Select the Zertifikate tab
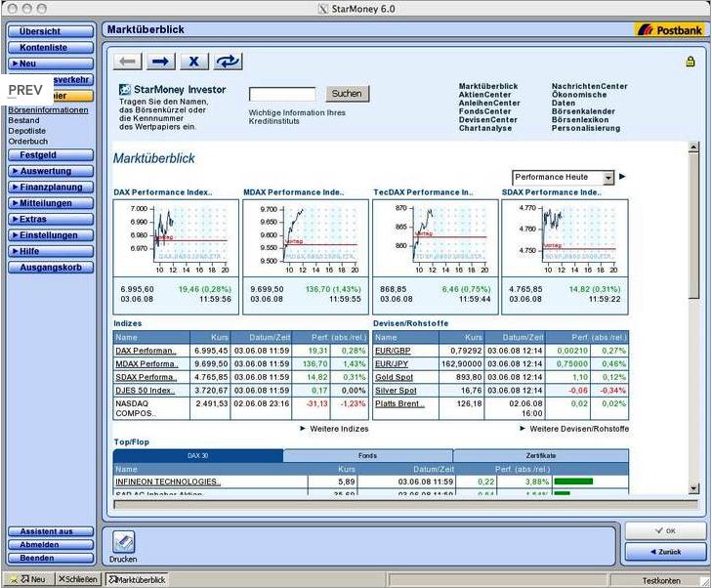 tap(541, 455)
